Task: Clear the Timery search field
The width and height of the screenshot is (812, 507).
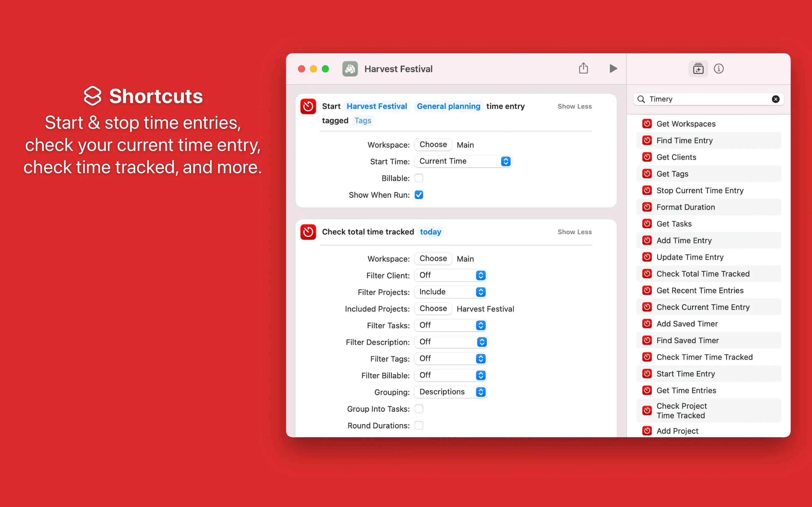Action: (x=775, y=99)
